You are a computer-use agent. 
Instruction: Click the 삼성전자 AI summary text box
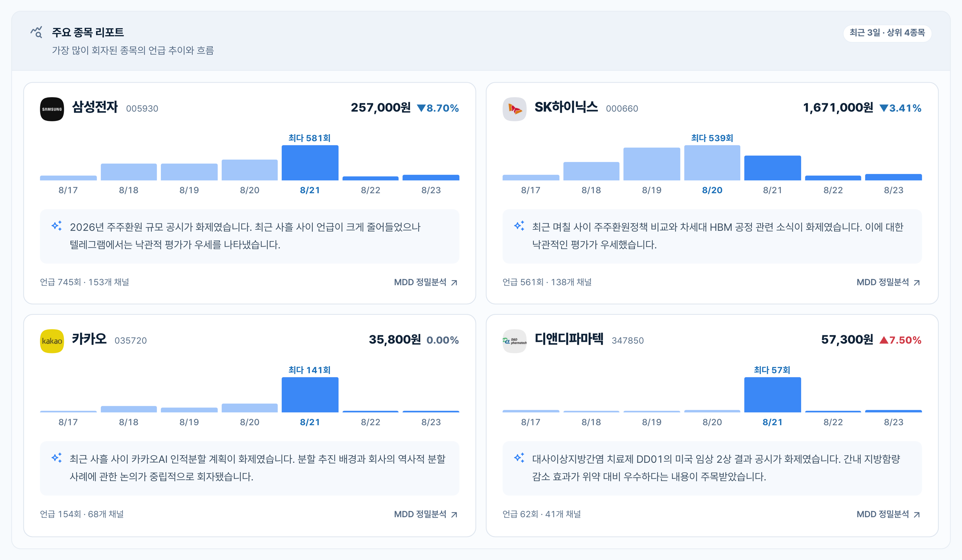coord(250,236)
